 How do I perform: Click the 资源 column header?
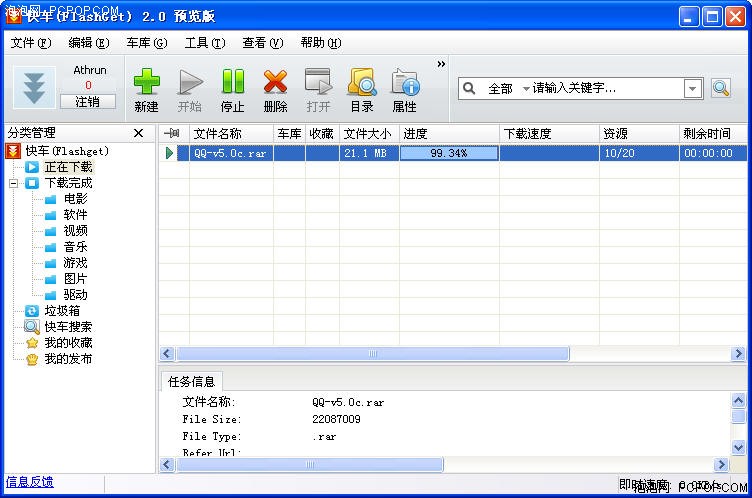[639, 133]
